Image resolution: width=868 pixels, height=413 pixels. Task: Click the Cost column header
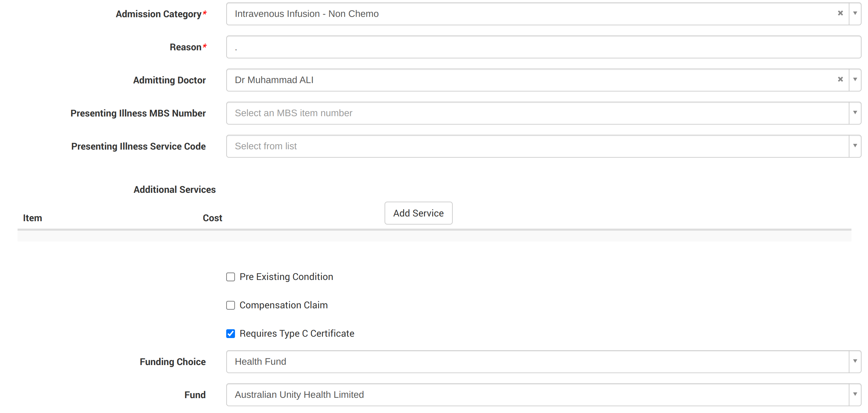(x=212, y=218)
